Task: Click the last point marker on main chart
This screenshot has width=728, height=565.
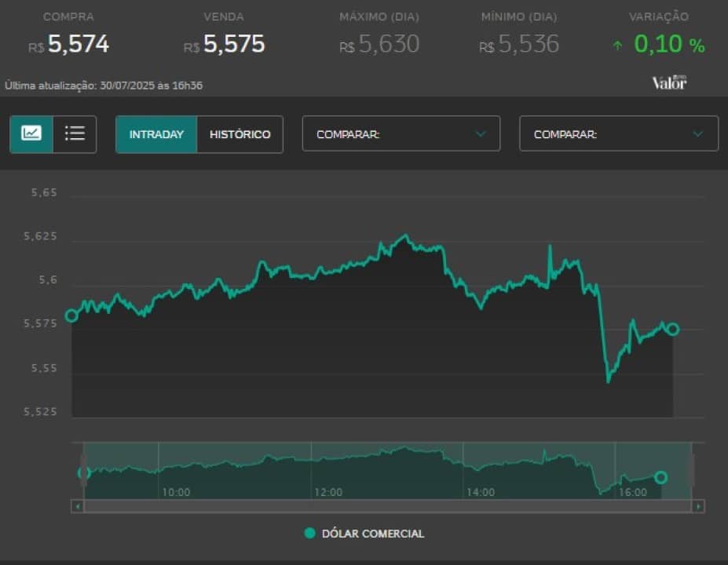Action: coord(673,330)
